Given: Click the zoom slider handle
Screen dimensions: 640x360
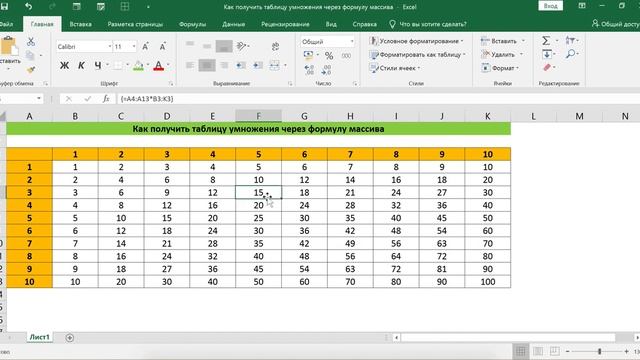Looking at the screenshot, I should pyautogui.click(x=599, y=351).
